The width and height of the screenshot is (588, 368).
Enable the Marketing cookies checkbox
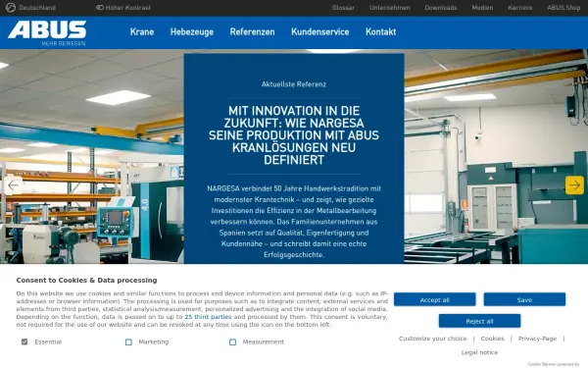point(128,342)
